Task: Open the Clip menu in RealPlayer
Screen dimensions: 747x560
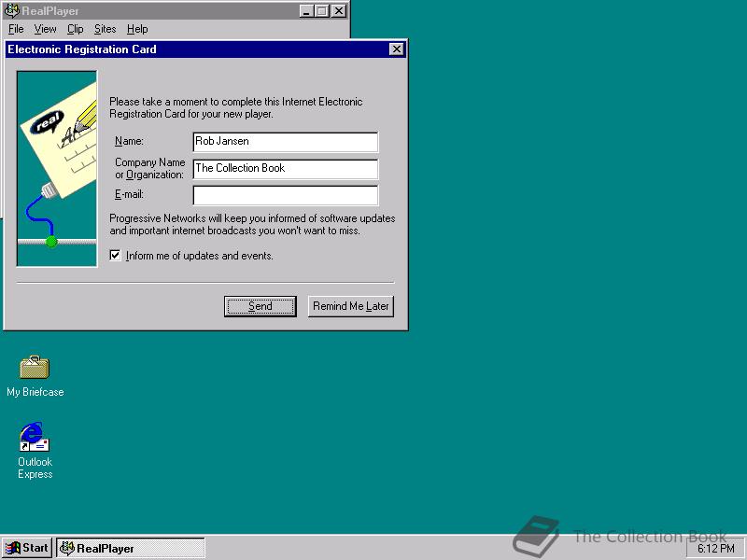Action: point(75,29)
